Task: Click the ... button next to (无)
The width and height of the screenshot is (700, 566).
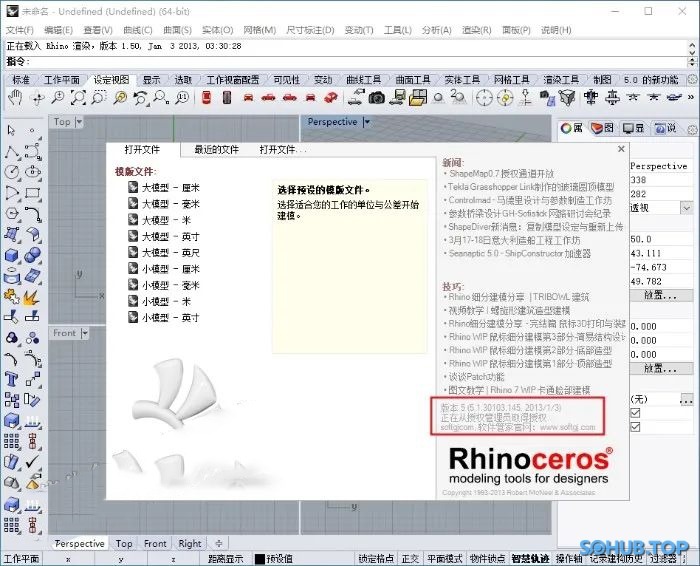Action: (x=686, y=400)
